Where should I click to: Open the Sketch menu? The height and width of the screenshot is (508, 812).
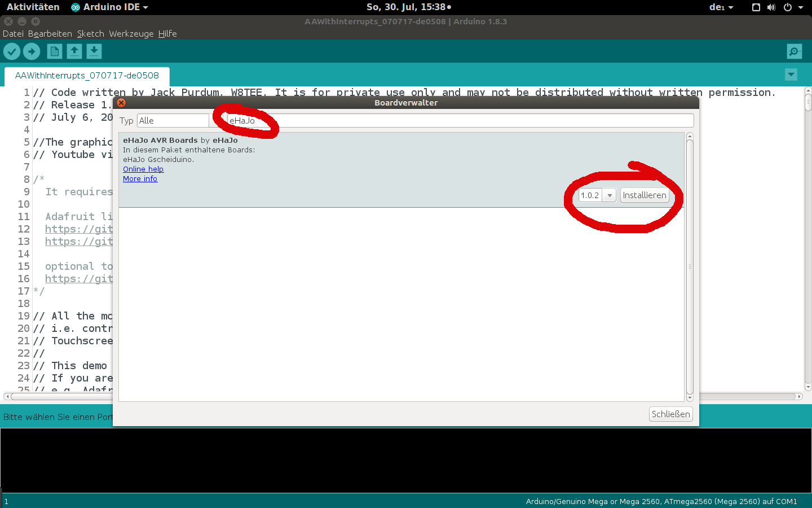90,34
